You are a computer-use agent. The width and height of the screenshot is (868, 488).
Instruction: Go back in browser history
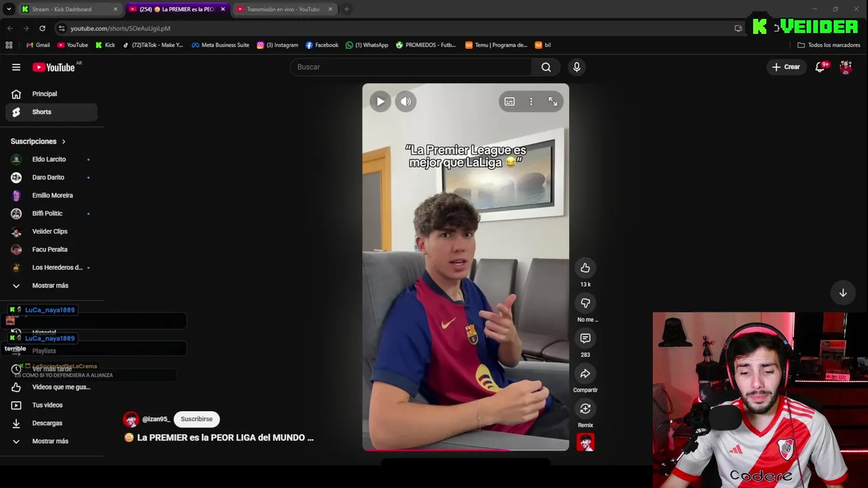9,28
